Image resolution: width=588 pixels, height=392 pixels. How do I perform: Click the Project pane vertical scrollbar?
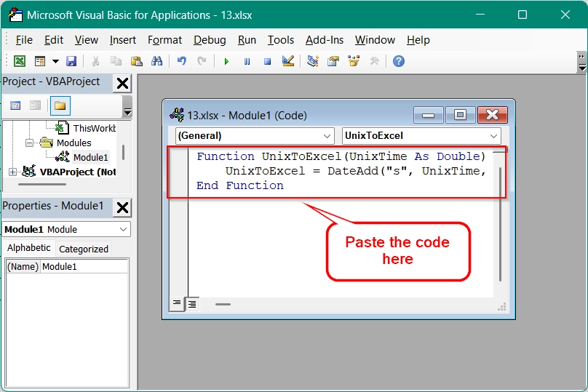[x=124, y=153]
